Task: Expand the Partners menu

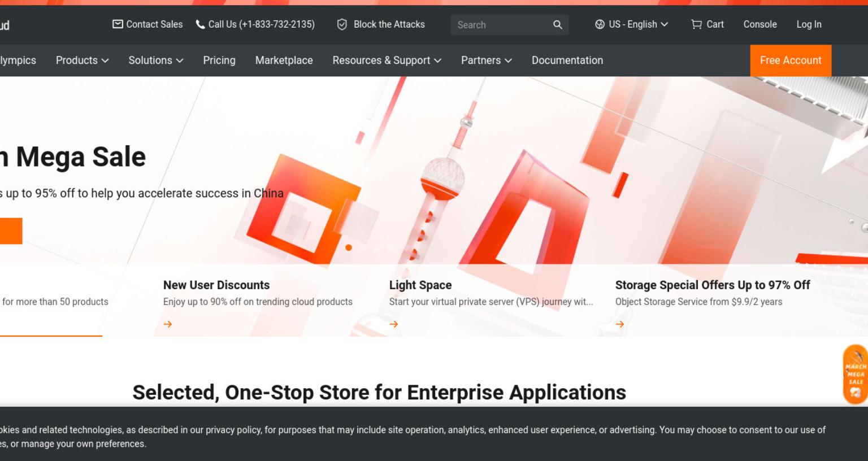Action: (487, 60)
